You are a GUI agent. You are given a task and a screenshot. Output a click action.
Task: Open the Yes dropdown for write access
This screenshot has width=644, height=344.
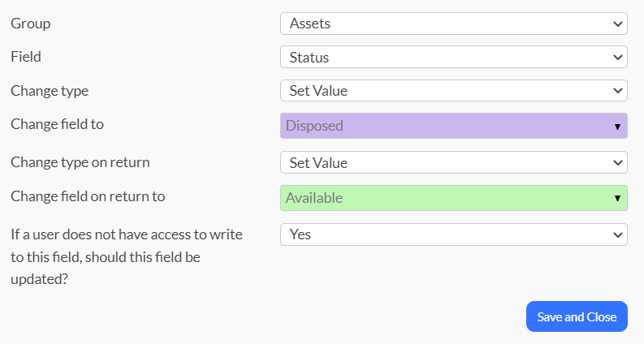pos(454,234)
